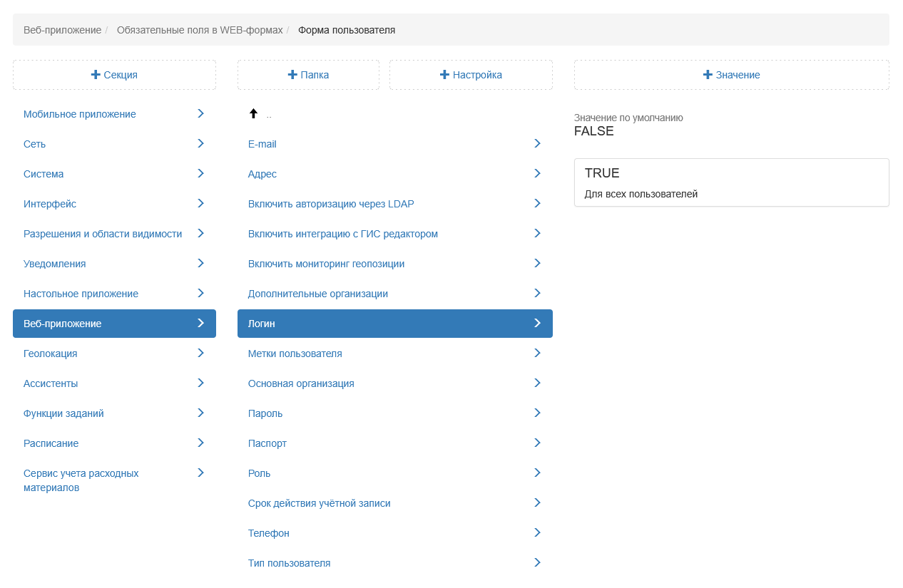
Task: Add a new Папка with plus button
Action: point(308,75)
